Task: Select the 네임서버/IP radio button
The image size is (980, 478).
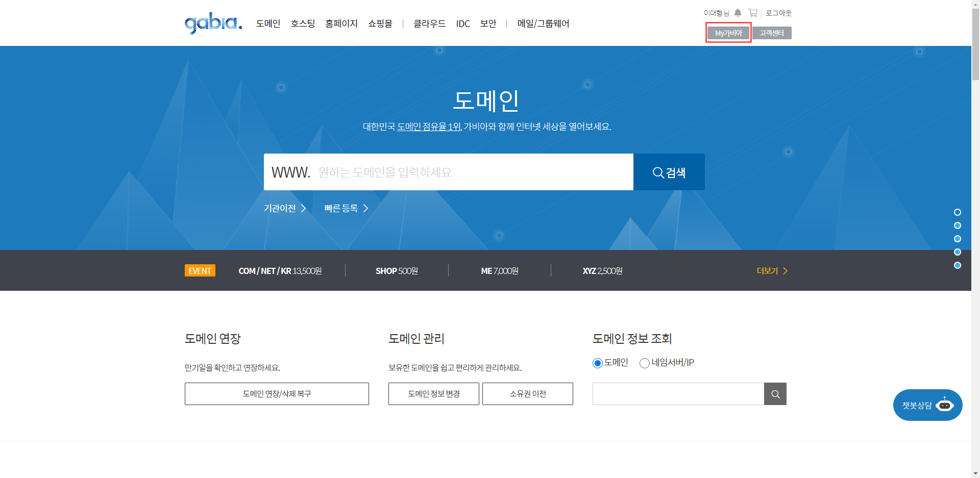Action: tap(645, 363)
